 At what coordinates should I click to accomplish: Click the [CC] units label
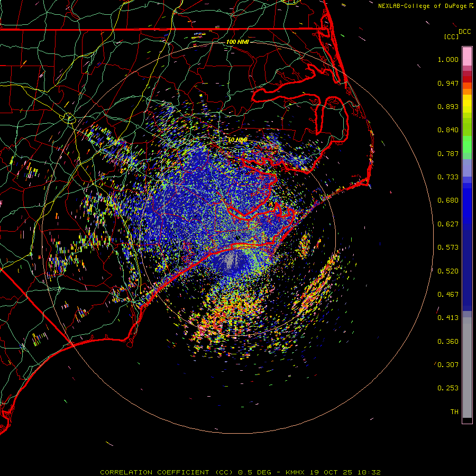[451, 36]
